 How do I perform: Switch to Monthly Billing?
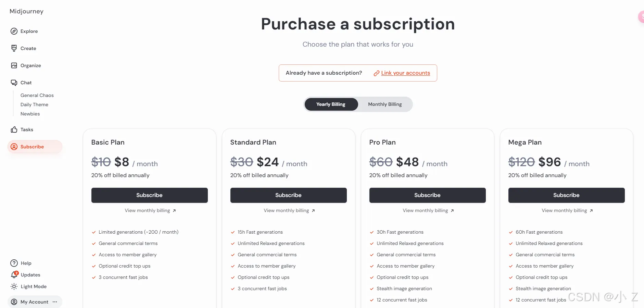click(x=385, y=104)
